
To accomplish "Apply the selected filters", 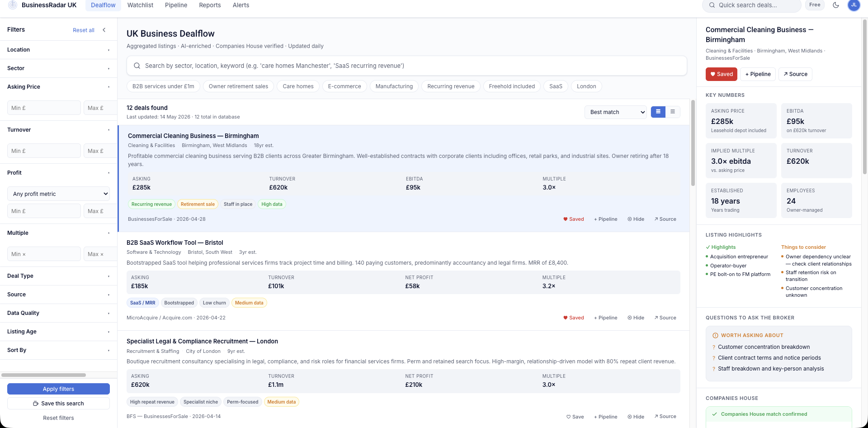I will tap(58, 389).
